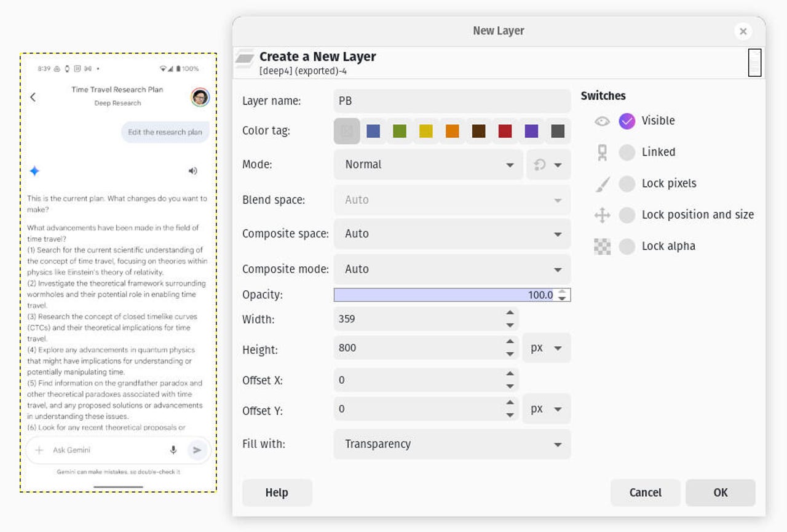787x532 pixels.
Task: Enable the Lock alpha switch
Action: click(x=627, y=247)
